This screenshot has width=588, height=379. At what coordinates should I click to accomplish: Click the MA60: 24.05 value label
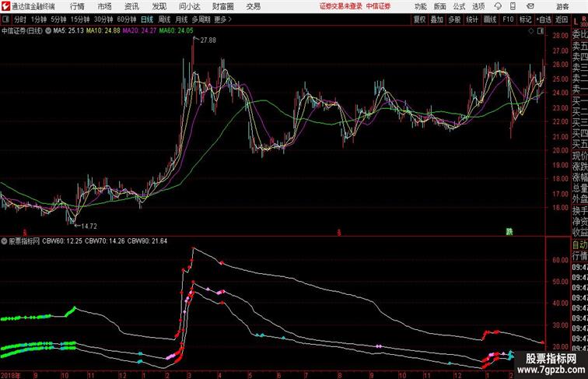(176, 31)
